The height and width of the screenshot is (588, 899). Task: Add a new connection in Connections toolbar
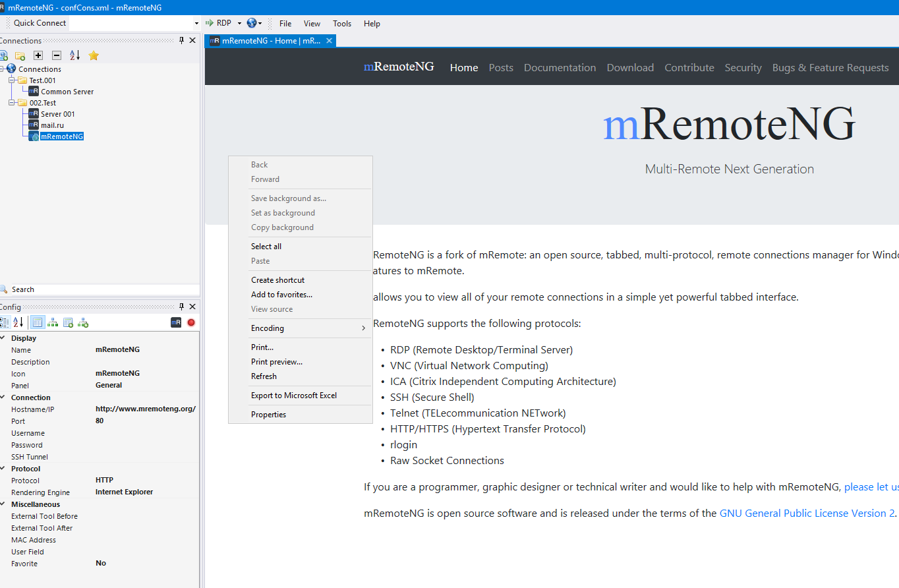[x=4, y=55]
